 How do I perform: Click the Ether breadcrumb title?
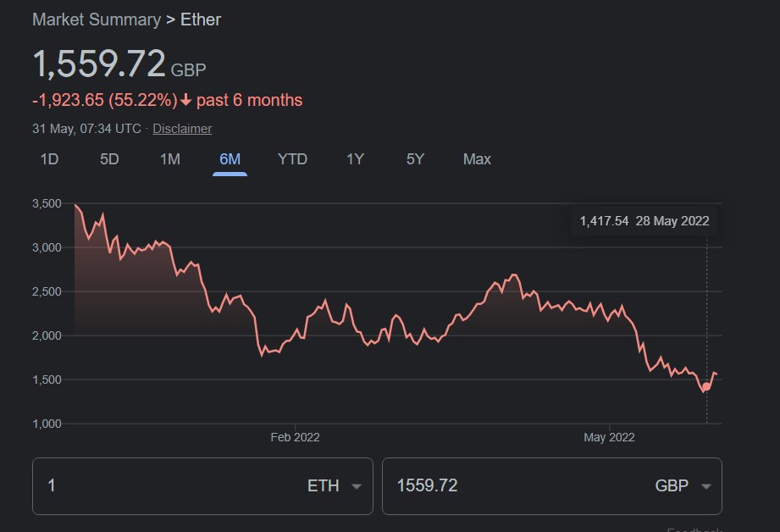(201, 19)
